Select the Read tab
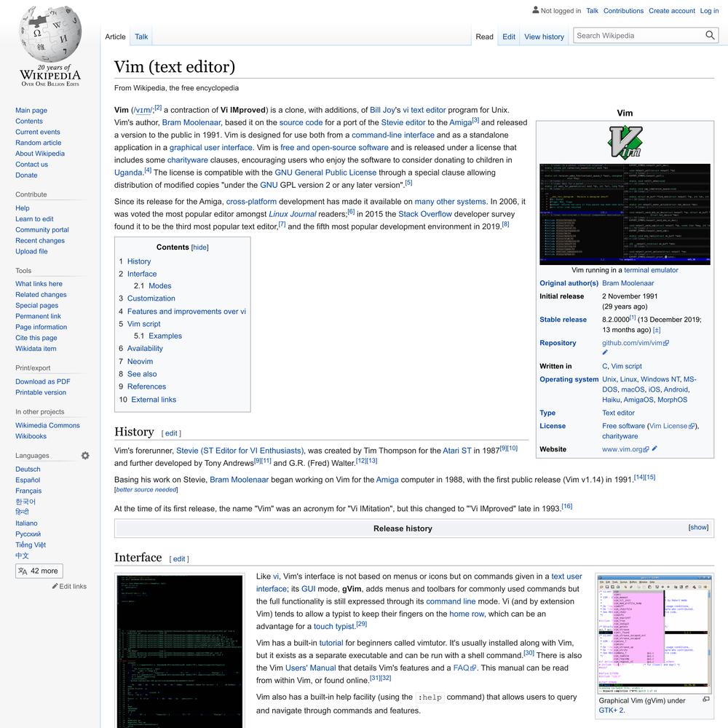Screen dimensions: 728x728 click(484, 36)
